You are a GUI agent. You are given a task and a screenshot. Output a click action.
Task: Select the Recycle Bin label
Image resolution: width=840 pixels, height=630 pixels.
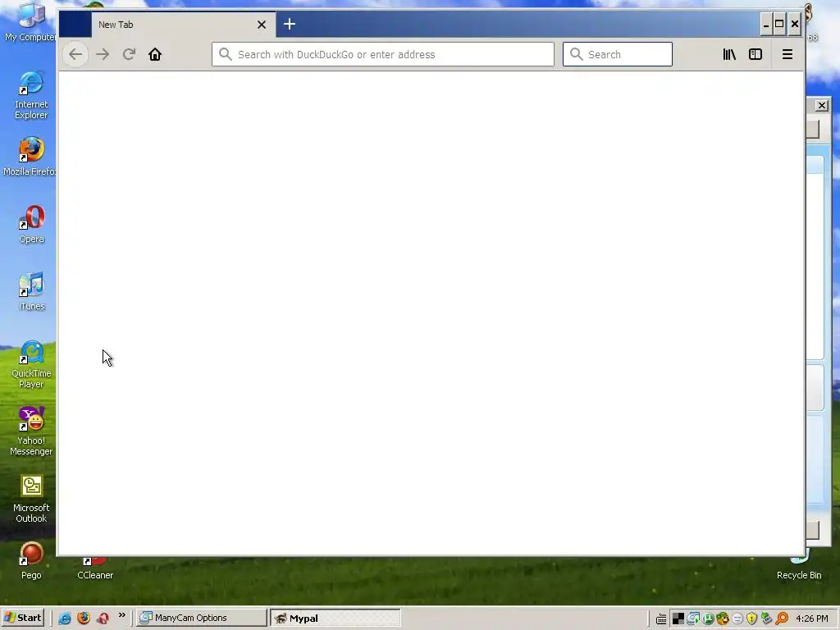click(x=799, y=575)
